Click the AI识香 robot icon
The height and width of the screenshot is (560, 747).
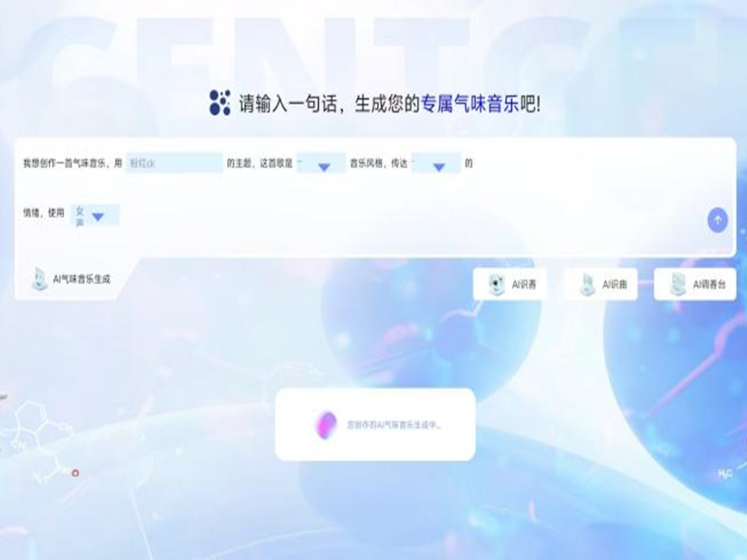point(496,284)
